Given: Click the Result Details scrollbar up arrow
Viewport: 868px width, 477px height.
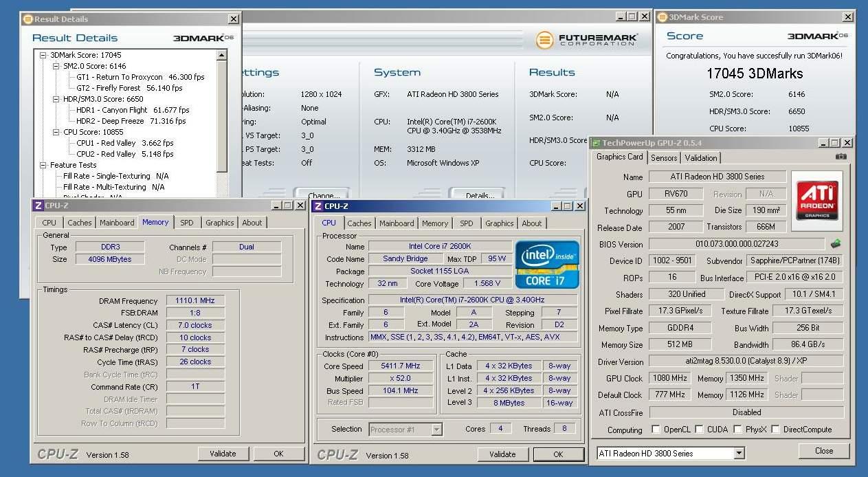Looking at the screenshot, I should pyautogui.click(x=221, y=55).
